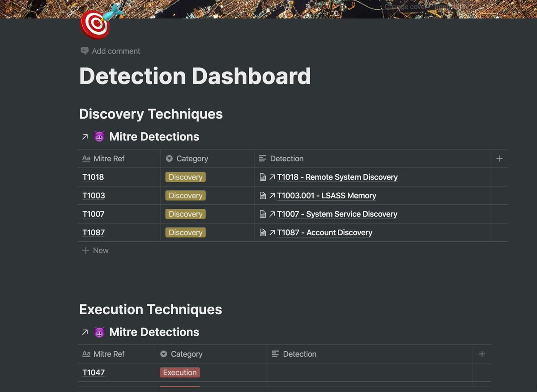Add a comment to the page
537x392 pixels.
click(111, 51)
